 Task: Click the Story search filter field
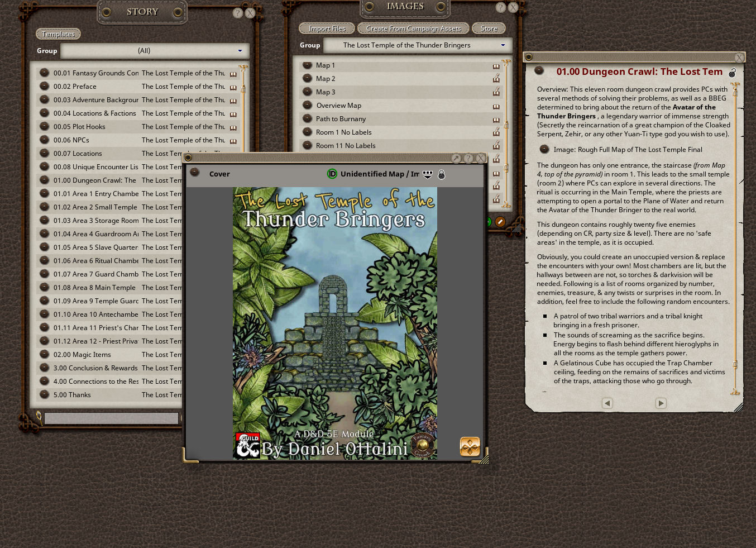pos(111,418)
